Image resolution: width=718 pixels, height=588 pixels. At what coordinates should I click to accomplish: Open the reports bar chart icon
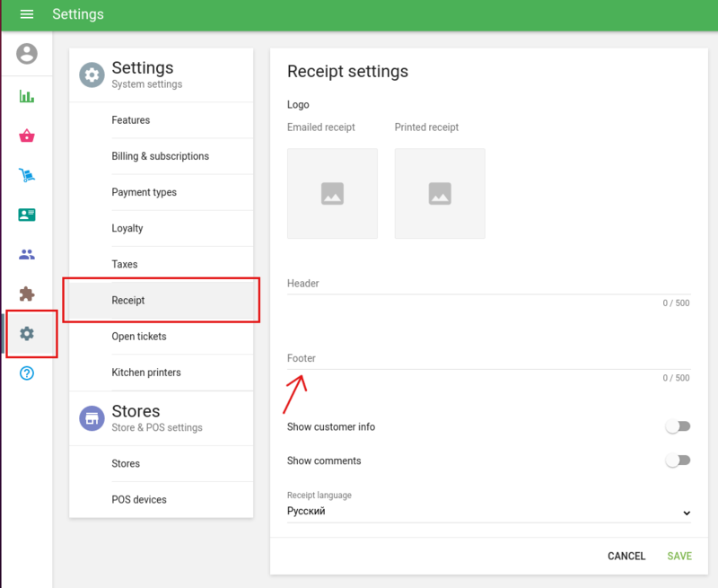(27, 96)
